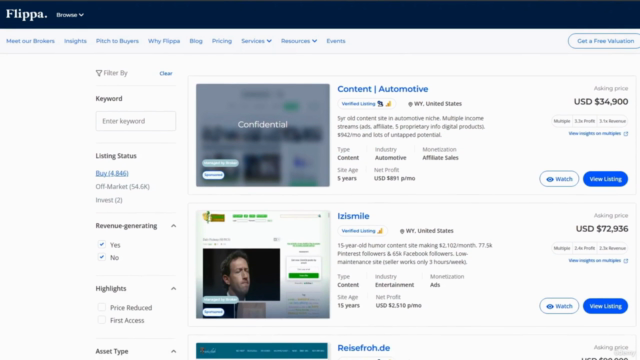Click the 2.4x Profit multiple tag

coord(584,248)
